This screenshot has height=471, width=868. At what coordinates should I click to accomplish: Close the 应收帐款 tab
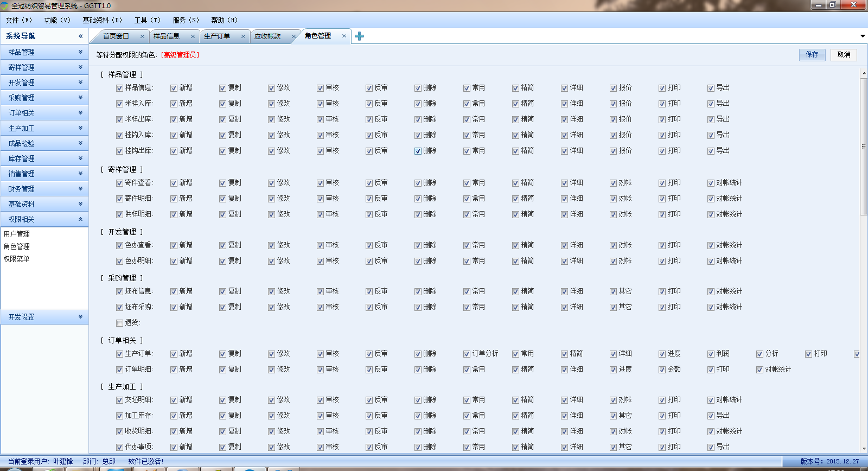293,36
